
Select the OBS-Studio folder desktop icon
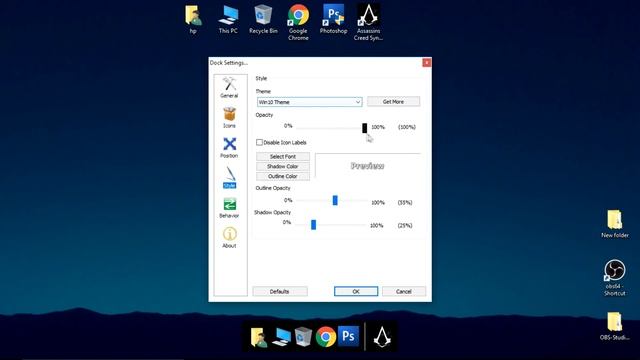coord(614,326)
